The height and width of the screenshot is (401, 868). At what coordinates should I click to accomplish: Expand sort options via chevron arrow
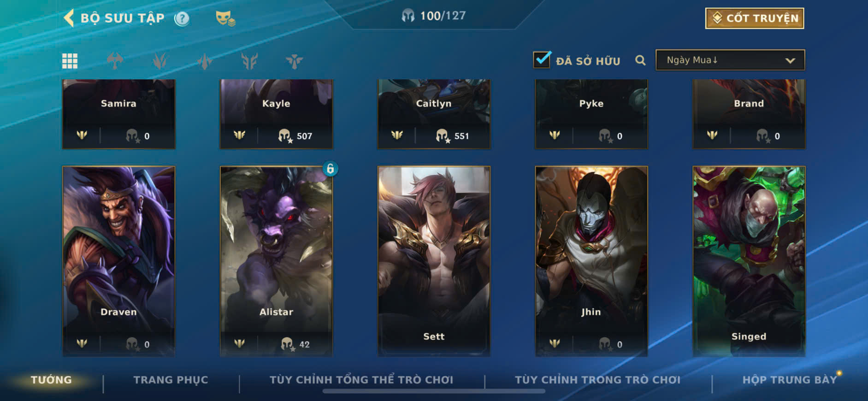pyautogui.click(x=790, y=61)
